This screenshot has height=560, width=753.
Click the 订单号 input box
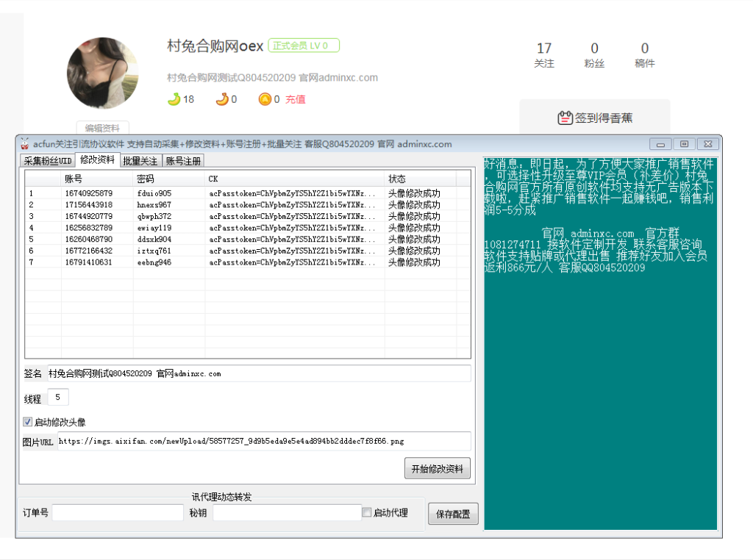(117, 513)
